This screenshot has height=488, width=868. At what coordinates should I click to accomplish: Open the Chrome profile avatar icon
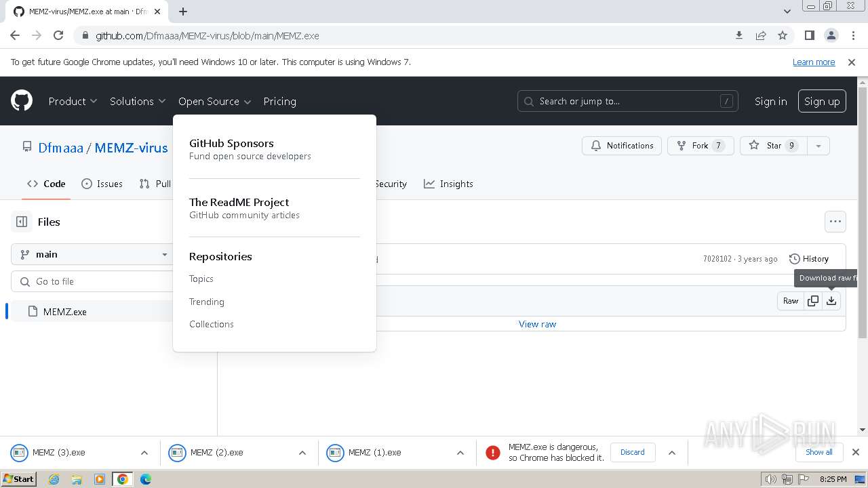(x=831, y=35)
